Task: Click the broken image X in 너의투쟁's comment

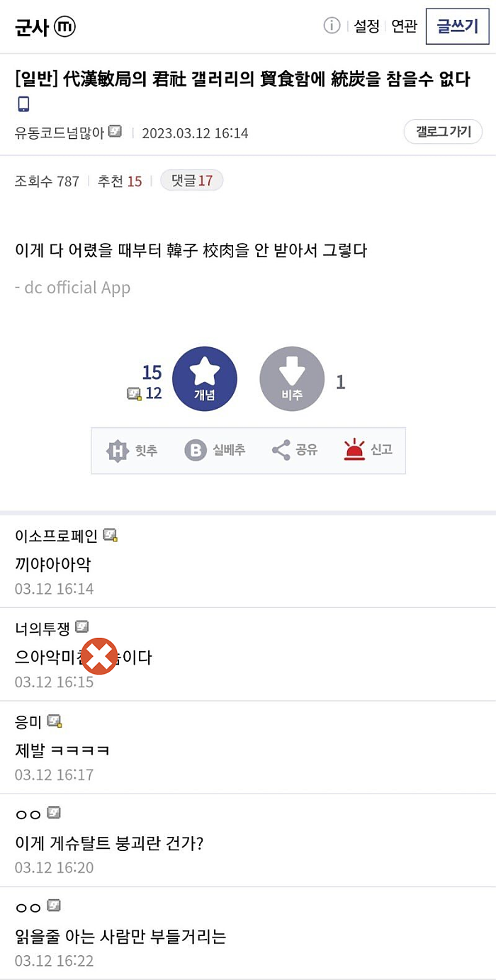Action: tap(98, 656)
